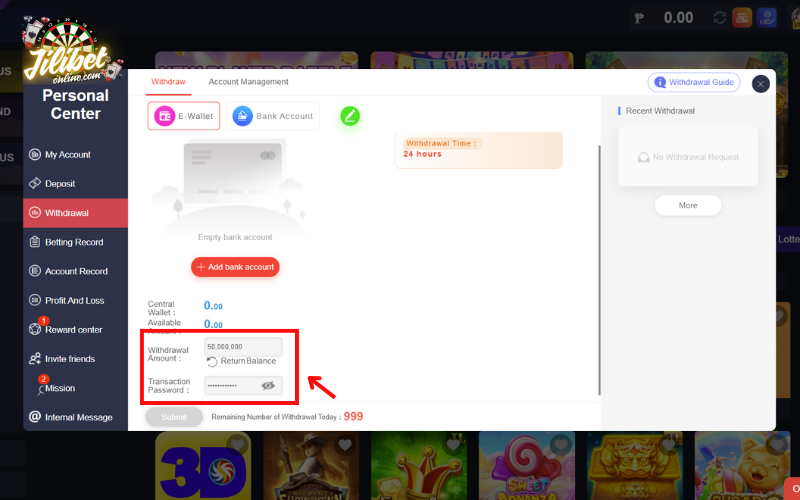This screenshot has width=800, height=500.
Task: Click More under Recent Withdrawal
Action: [688, 205]
